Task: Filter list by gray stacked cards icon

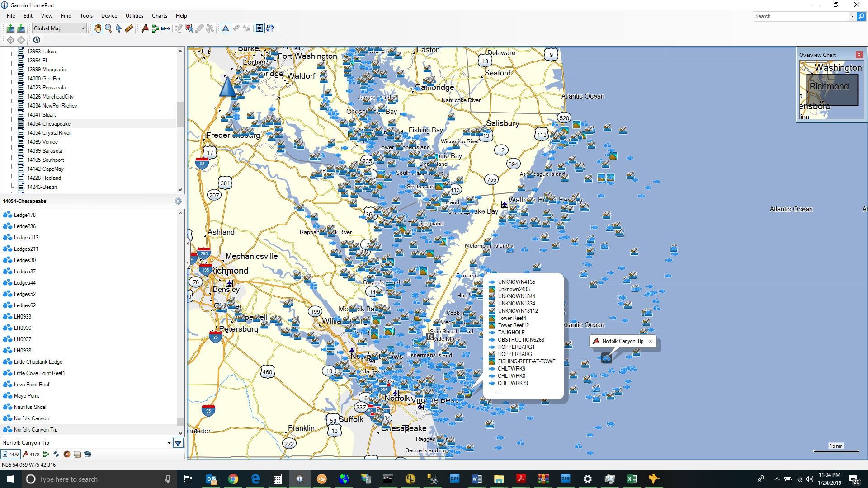Action: (x=77, y=454)
